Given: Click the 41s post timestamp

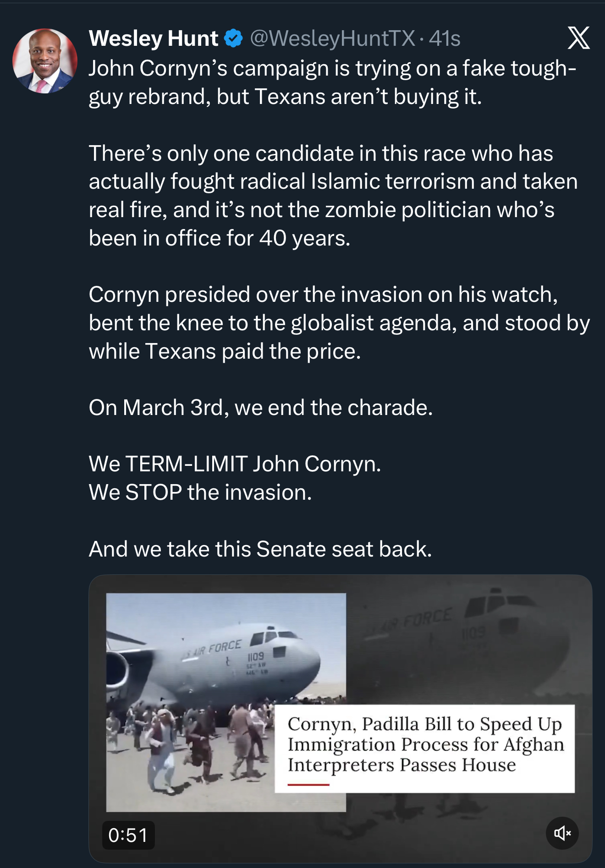Looking at the screenshot, I should [445, 38].
